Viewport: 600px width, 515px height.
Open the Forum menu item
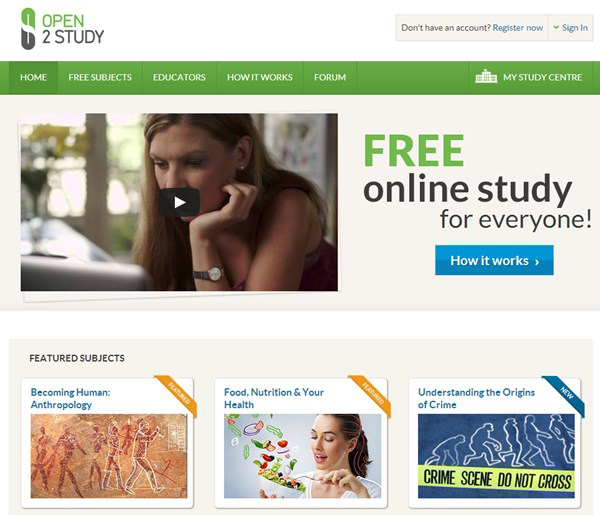[x=330, y=77]
